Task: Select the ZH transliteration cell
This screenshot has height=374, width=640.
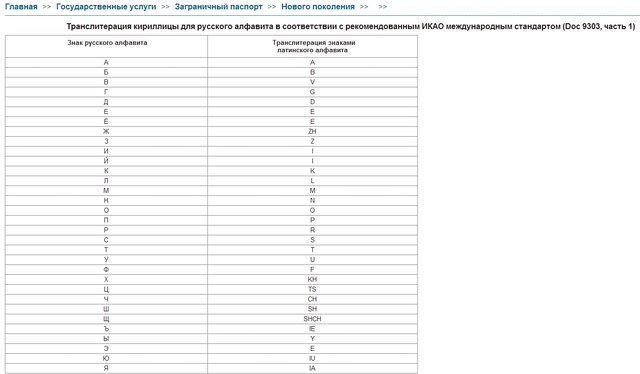Action: tap(312, 131)
